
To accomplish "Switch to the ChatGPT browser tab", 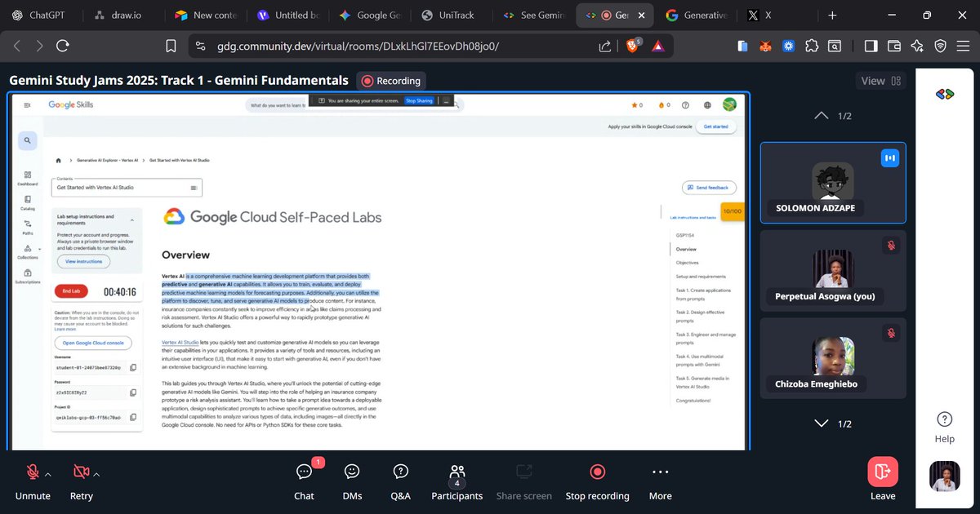I will tap(38, 14).
